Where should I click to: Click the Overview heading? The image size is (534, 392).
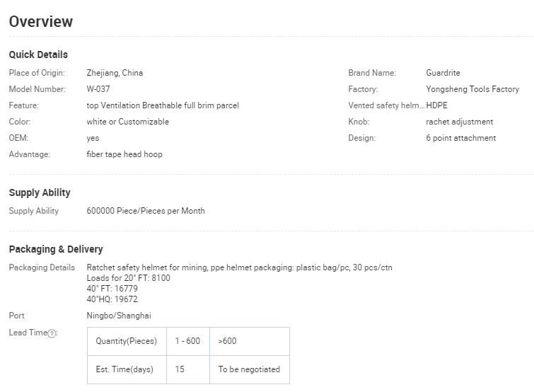click(40, 22)
